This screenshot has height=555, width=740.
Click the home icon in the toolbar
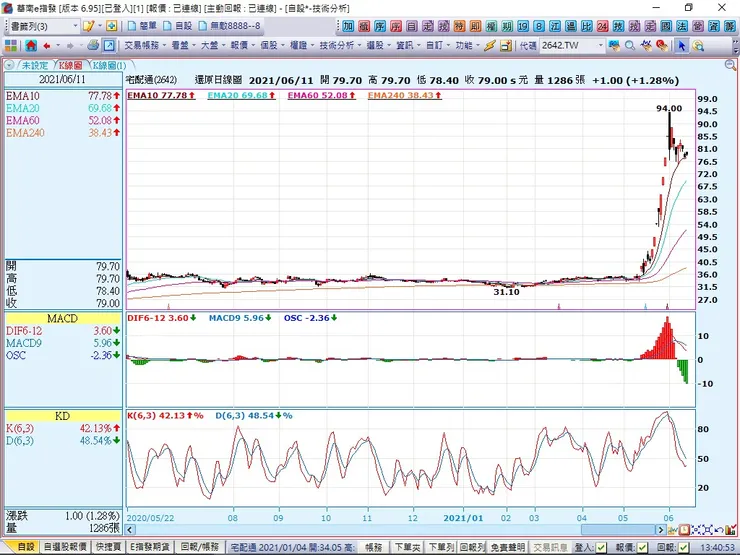click(x=31, y=46)
